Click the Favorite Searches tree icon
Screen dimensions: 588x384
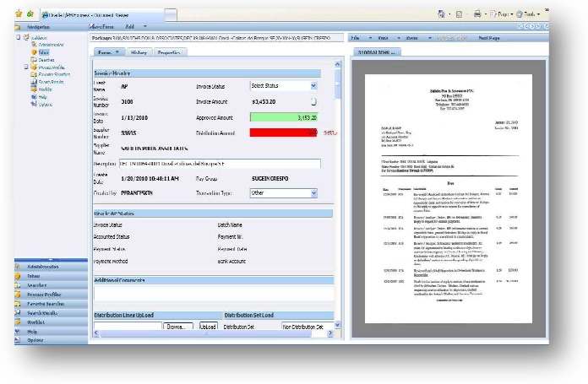tap(34, 74)
